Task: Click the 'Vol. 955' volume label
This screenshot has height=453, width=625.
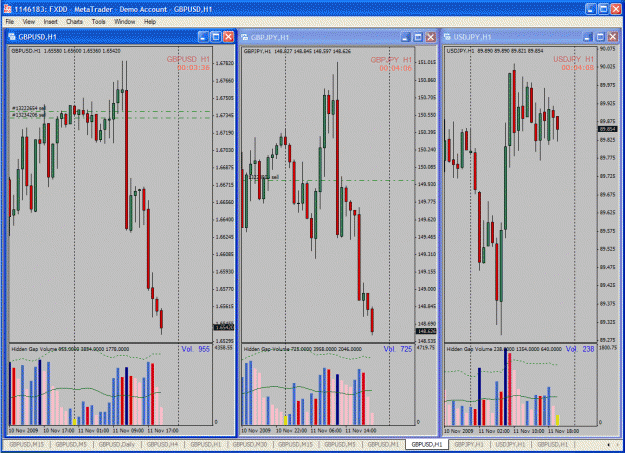Action: click(195, 349)
